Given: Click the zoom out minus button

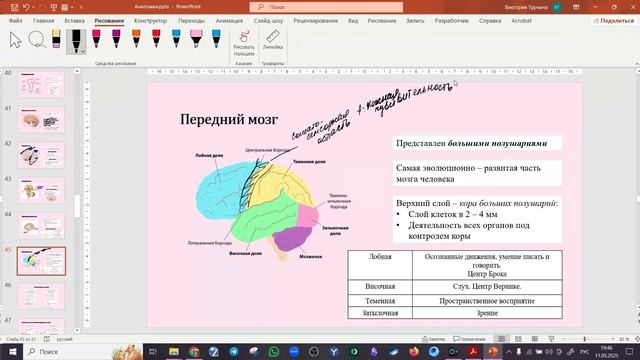Looking at the screenshot, I should point(564,339).
